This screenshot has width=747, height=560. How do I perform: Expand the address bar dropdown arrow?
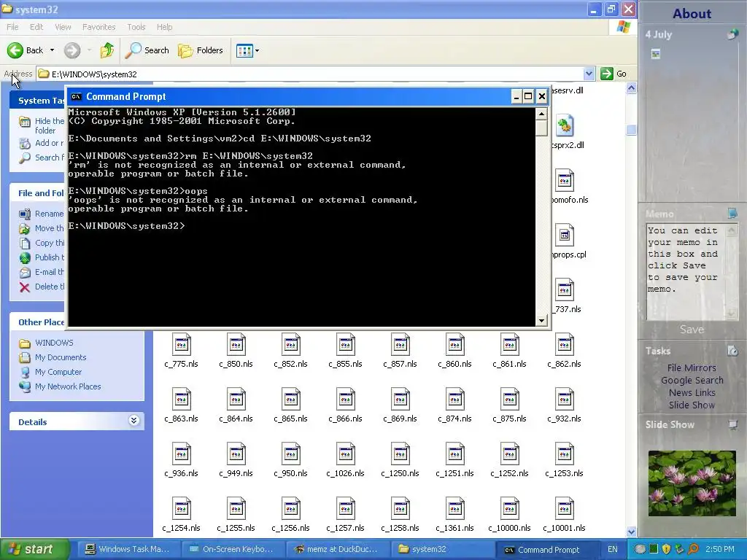coord(589,74)
